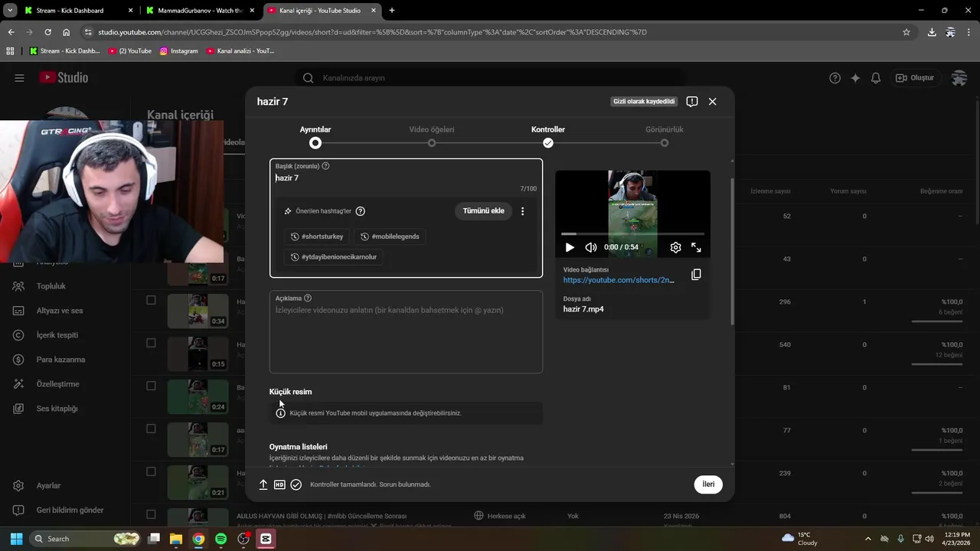Screen dimensions: 980x551
Task: Click the thumbnail info icon under Küçük resim
Action: point(281,413)
